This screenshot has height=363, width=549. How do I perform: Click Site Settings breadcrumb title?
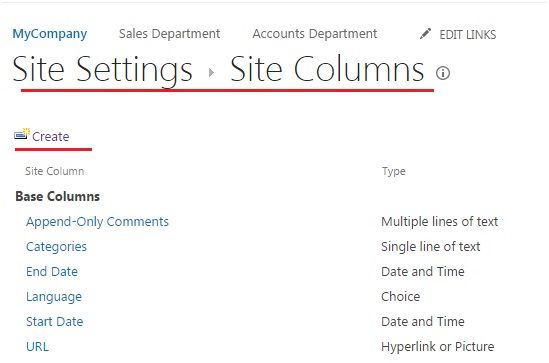pyautogui.click(x=103, y=70)
